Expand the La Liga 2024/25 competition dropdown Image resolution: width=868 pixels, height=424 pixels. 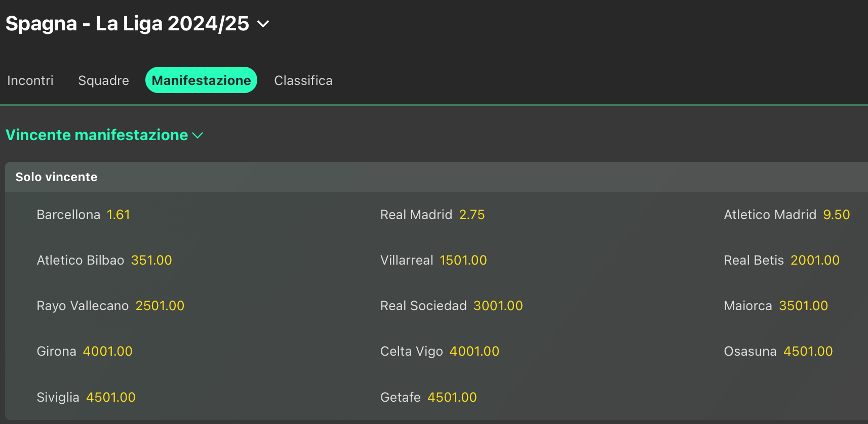(x=263, y=24)
